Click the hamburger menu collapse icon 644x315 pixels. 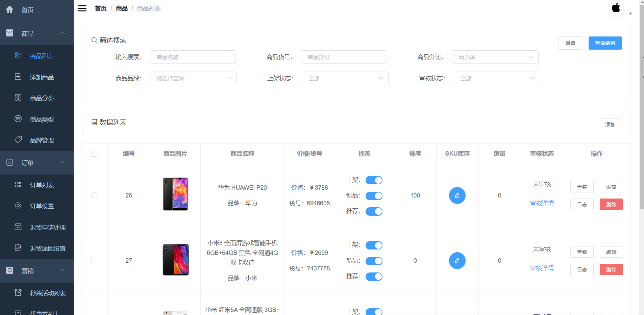coord(82,8)
